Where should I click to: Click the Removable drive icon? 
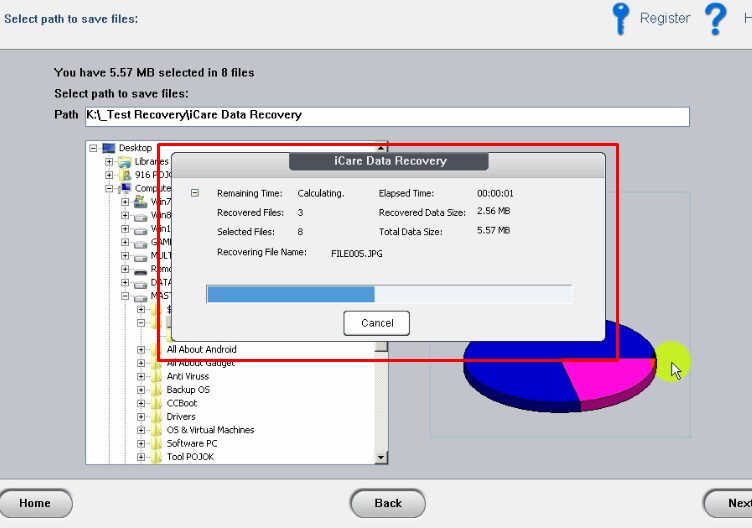tap(141, 271)
